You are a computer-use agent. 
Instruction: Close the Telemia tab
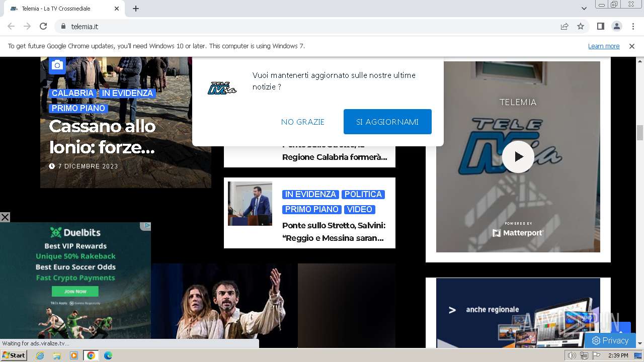(x=117, y=9)
